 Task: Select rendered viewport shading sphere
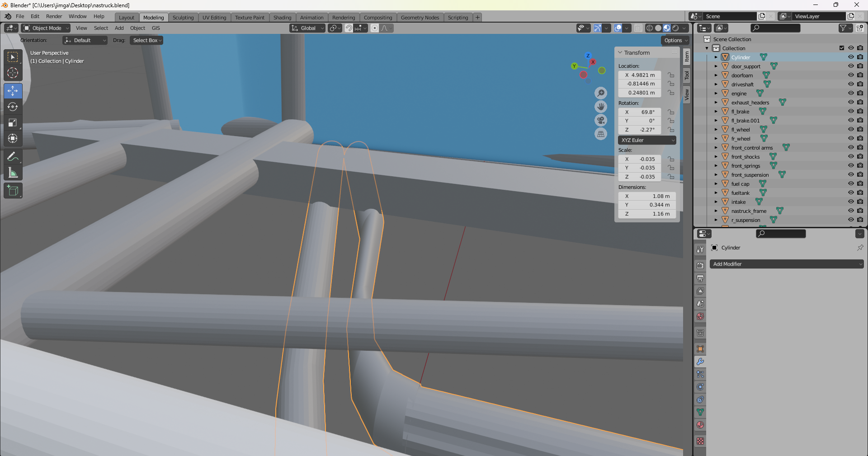pos(675,28)
